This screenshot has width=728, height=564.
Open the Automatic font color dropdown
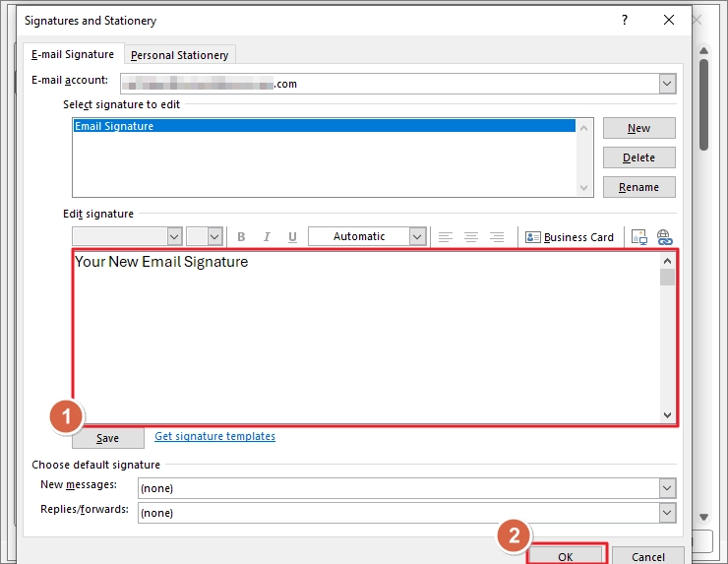pos(417,236)
